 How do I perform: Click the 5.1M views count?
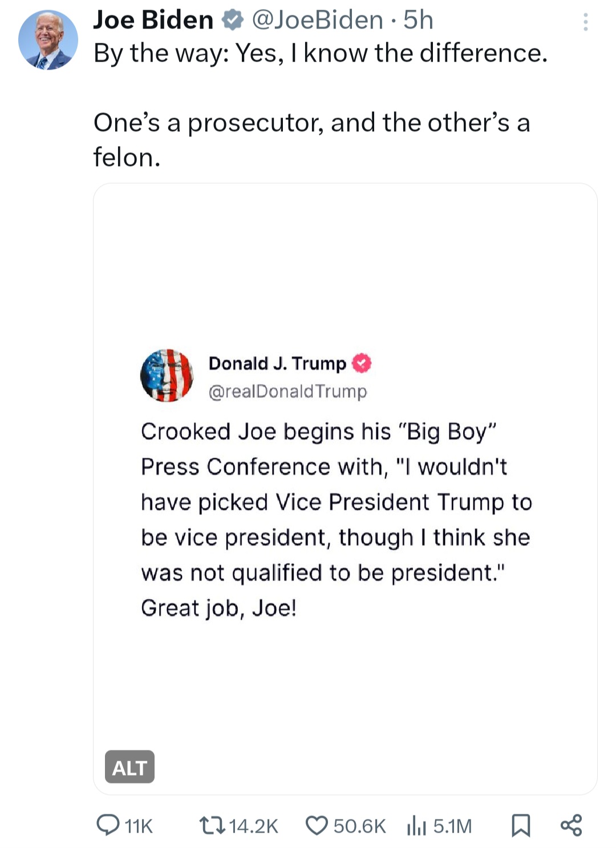[452, 826]
